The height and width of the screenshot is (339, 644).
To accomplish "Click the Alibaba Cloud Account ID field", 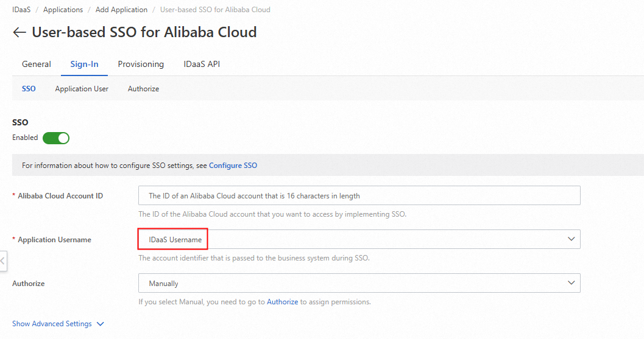I will click(359, 196).
